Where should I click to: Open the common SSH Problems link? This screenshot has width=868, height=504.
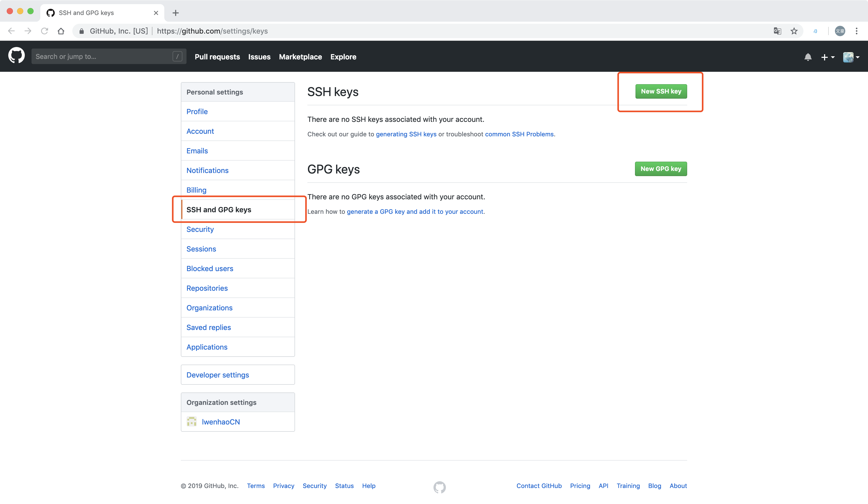[520, 134]
